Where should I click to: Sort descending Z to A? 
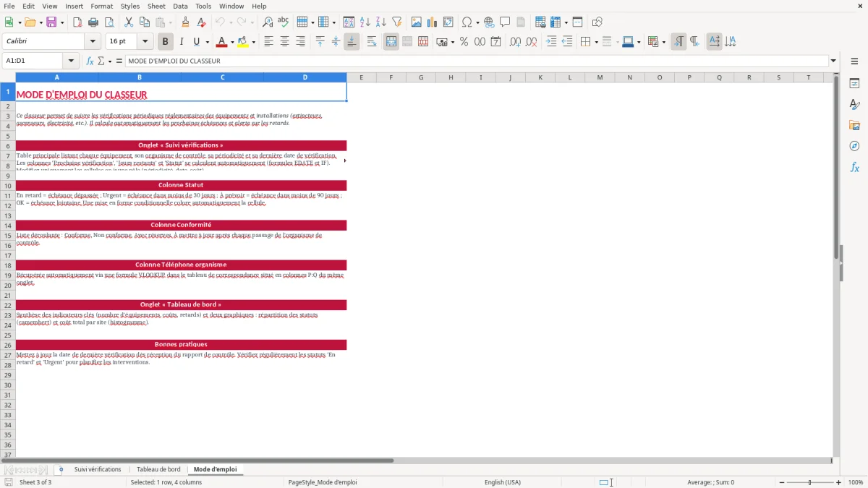[380, 22]
